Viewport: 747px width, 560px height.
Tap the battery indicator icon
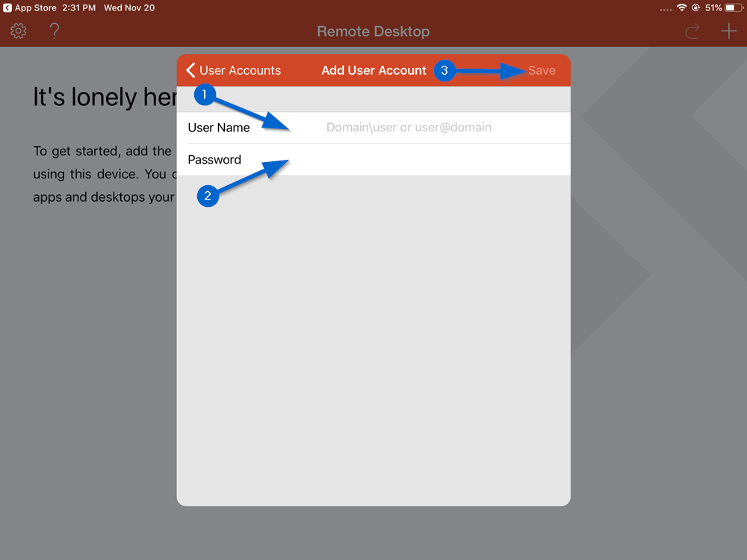click(x=734, y=7)
